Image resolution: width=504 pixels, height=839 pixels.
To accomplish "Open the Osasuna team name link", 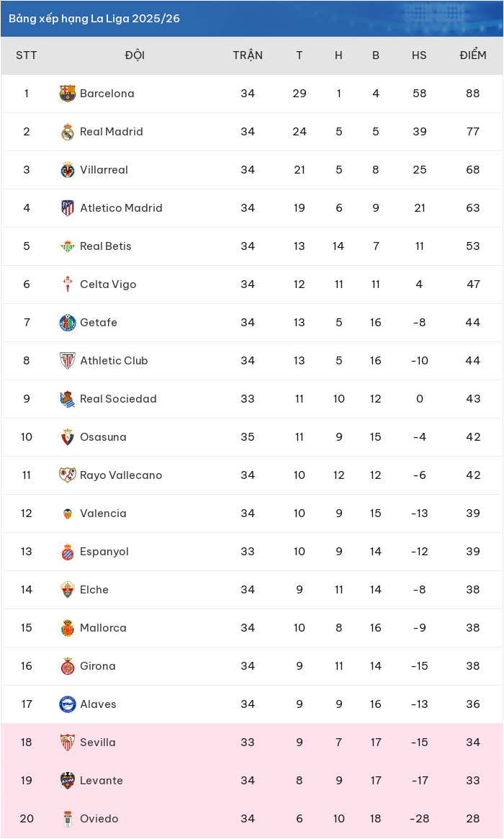I will (103, 437).
